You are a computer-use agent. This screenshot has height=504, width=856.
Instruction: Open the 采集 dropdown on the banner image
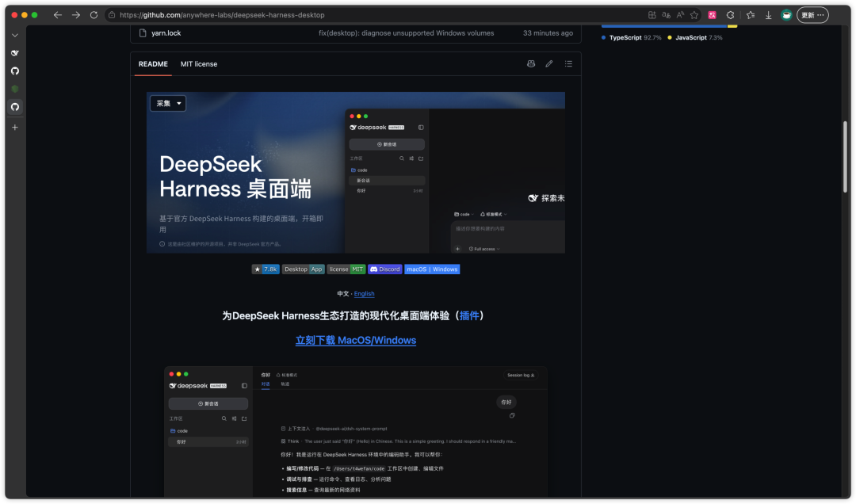tap(168, 103)
